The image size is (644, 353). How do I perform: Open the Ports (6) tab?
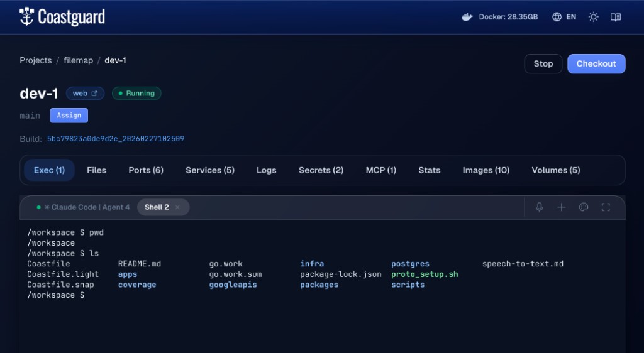[x=146, y=170]
